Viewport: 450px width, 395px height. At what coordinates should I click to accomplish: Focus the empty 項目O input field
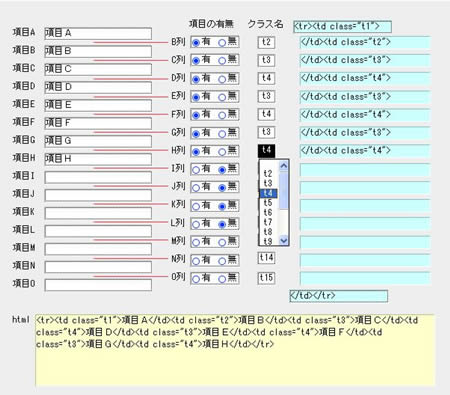pyautogui.click(x=98, y=285)
